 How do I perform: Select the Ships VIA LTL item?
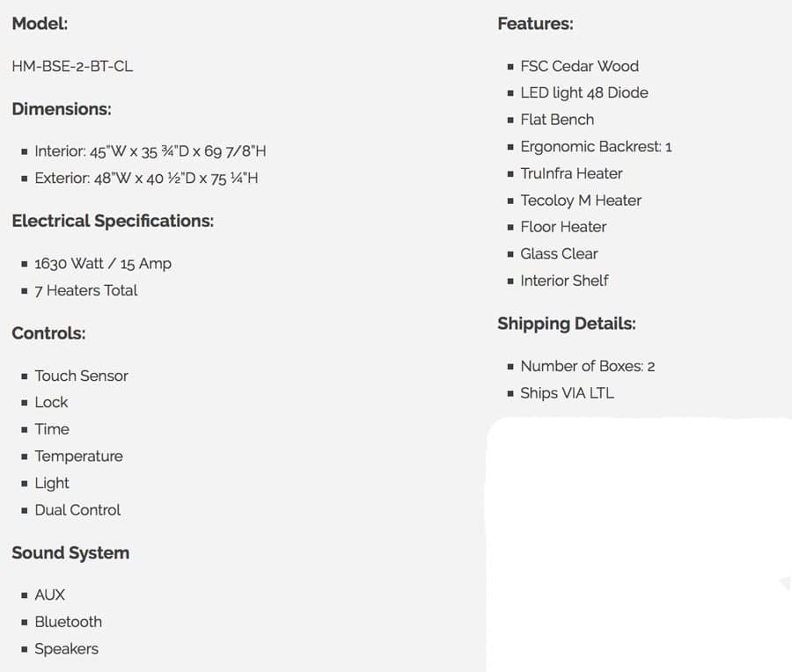coord(567,392)
